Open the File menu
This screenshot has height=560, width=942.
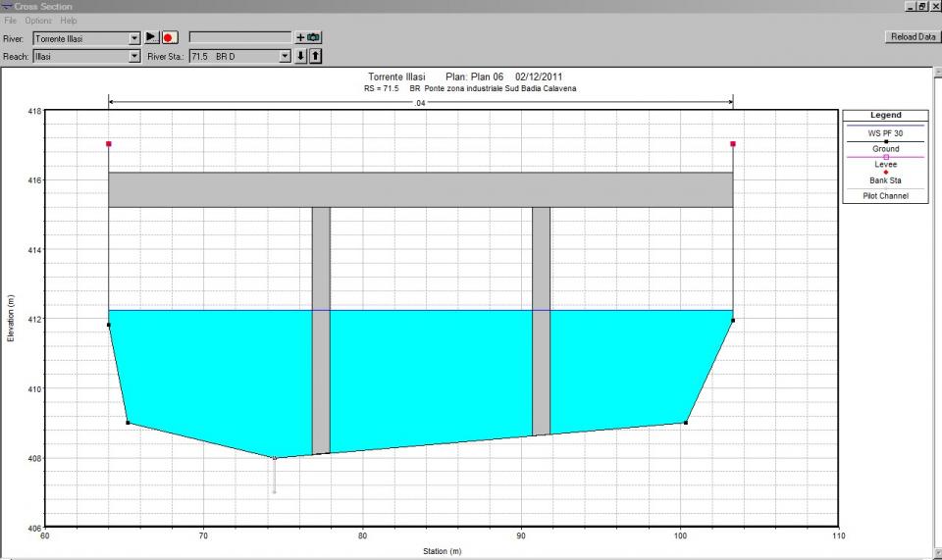click(12, 21)
